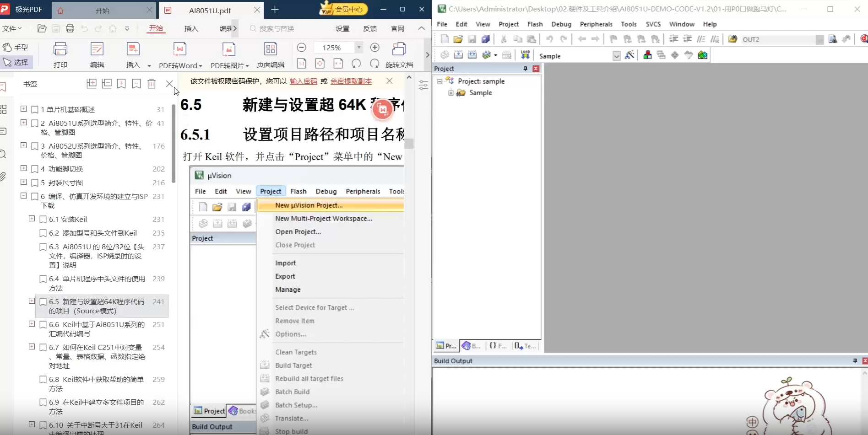The image size is (868, 435).
Task: Click the 免密提取副本 link
Action: (351, 81)
